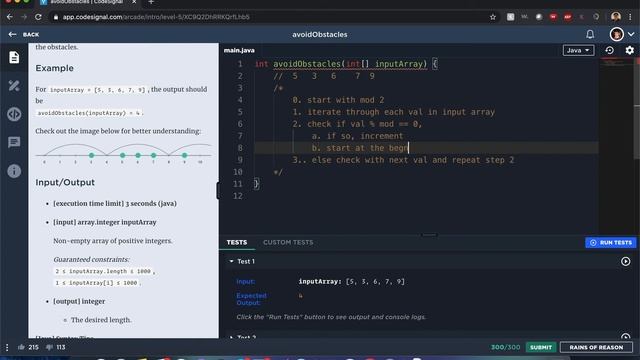Click the 300/300 score text

click(505, 347)
